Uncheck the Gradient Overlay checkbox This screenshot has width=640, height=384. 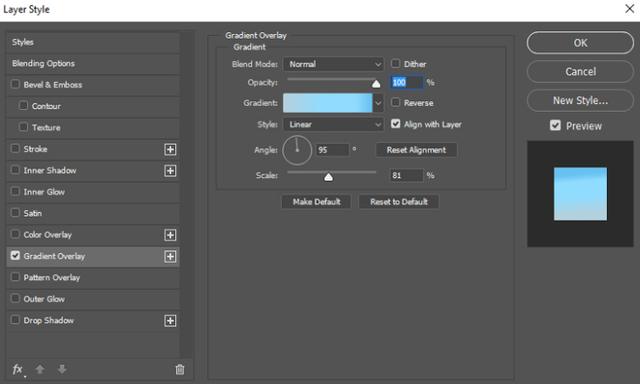(x=15, y=255)
